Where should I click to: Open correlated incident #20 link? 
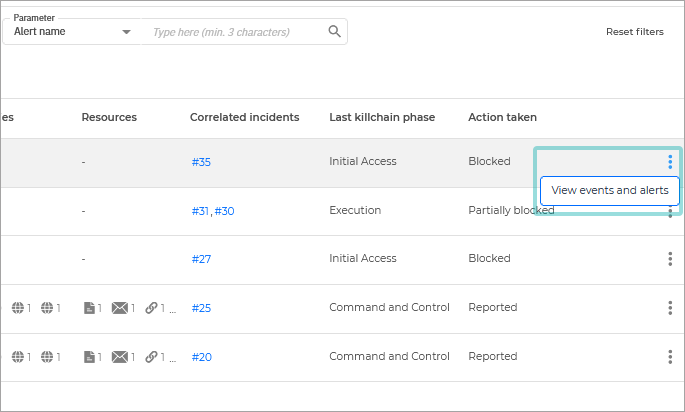[201, 357]
